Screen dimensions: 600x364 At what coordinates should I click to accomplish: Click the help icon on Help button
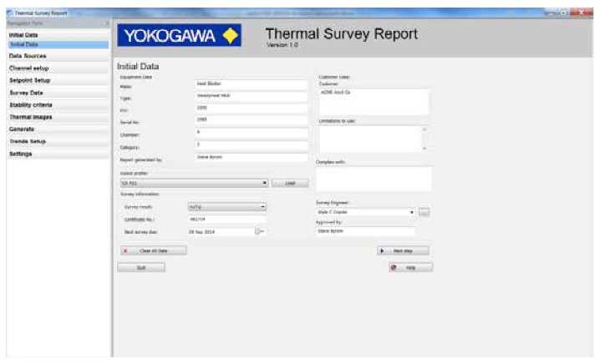[x=394, y=268]
